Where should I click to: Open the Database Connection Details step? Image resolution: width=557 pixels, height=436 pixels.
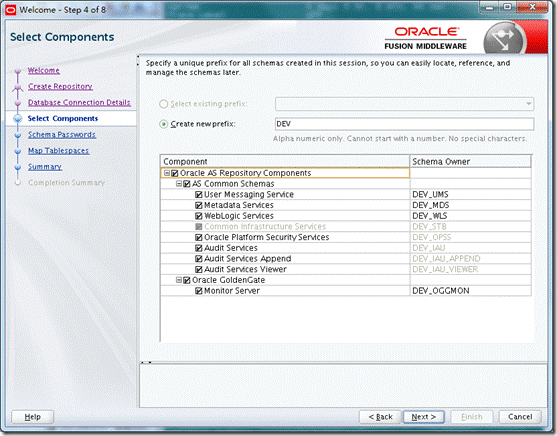pos(79,103)
